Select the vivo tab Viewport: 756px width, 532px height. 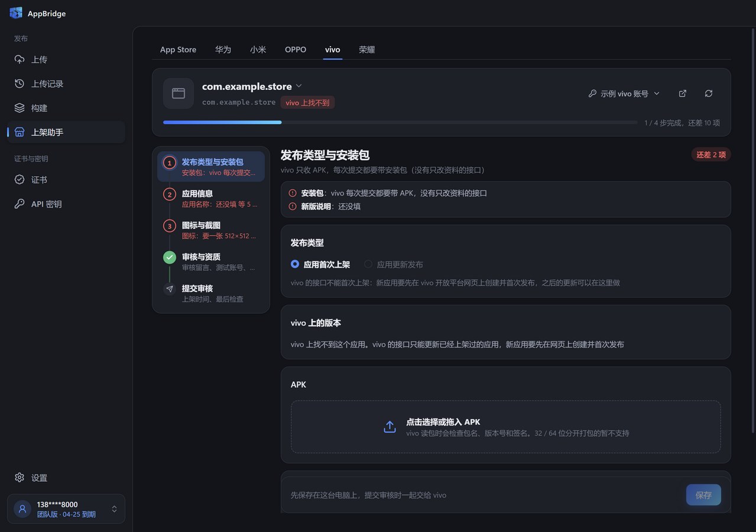point(332,50)
